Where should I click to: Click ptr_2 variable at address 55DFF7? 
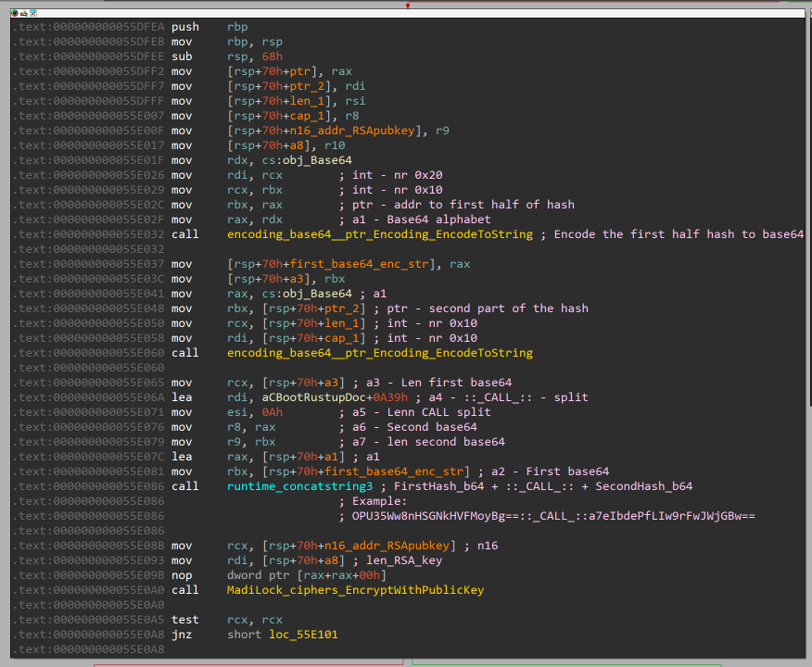307,86
